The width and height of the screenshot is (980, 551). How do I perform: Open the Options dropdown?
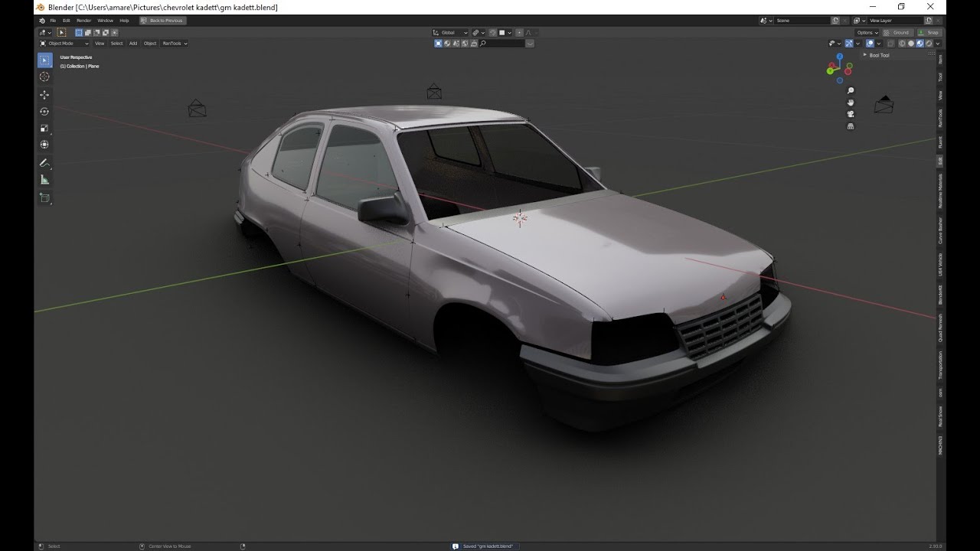click(x=867, y=33)
